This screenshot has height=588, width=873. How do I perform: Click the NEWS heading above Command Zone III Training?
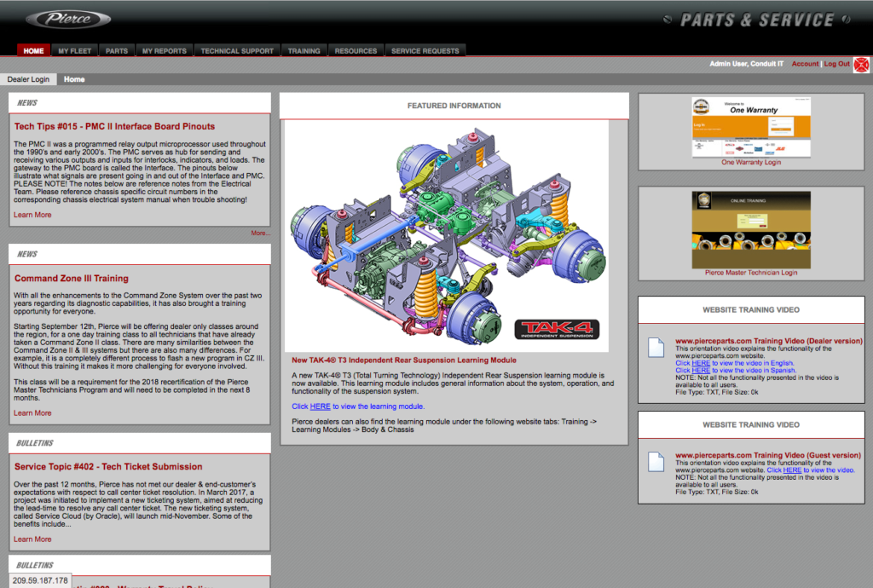point(26,254)
